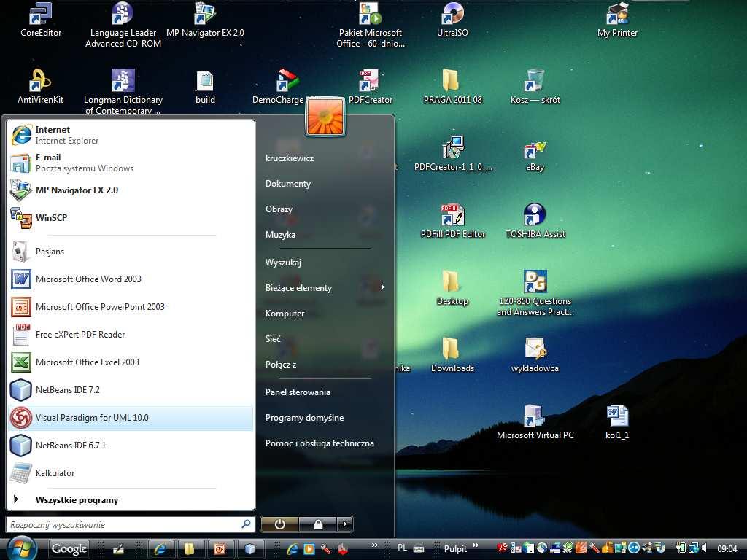Expand the Bieżące elementy submenu arrow

[382, 287]
